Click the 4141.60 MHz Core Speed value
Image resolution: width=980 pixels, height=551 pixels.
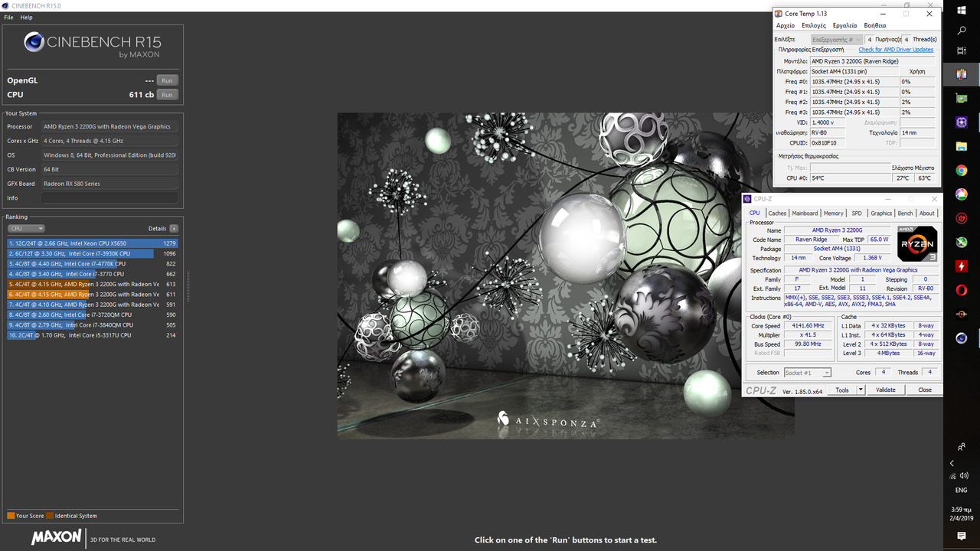(x=808, y=326)
